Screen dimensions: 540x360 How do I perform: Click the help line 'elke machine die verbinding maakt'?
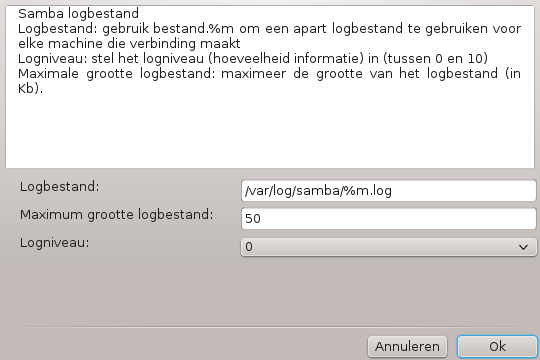(129, 43)
